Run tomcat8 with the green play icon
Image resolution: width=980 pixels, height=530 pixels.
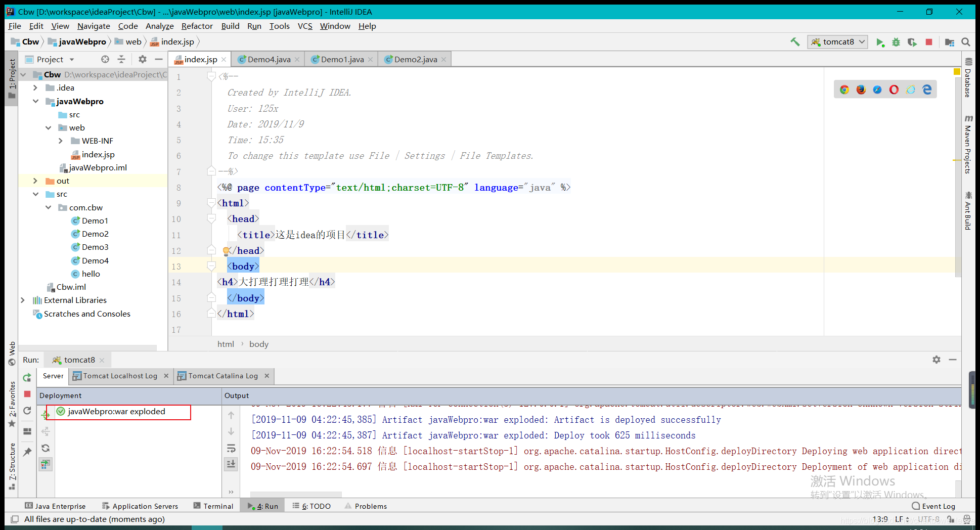click(880, 42)
